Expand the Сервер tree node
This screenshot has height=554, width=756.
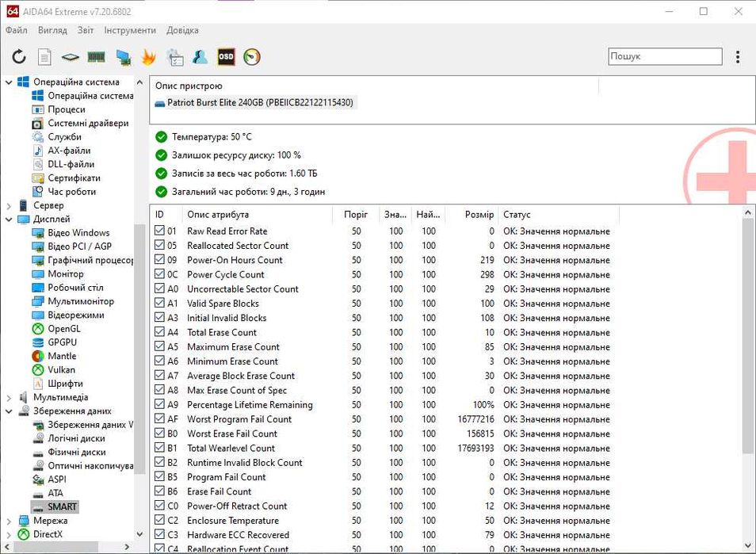click(9, 206)
